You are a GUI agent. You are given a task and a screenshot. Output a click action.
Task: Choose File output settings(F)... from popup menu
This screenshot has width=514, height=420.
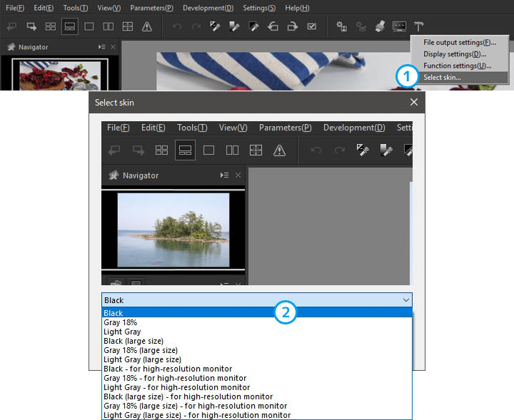click(x=460, y=42)
